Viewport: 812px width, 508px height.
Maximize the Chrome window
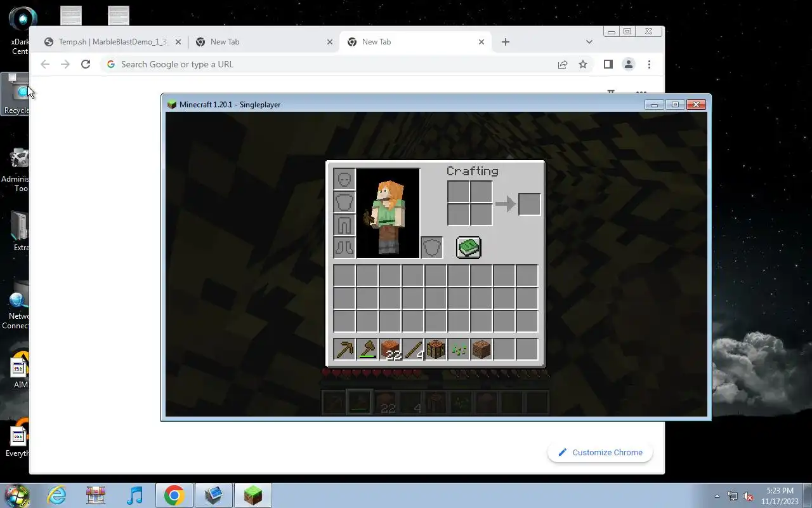627,31
